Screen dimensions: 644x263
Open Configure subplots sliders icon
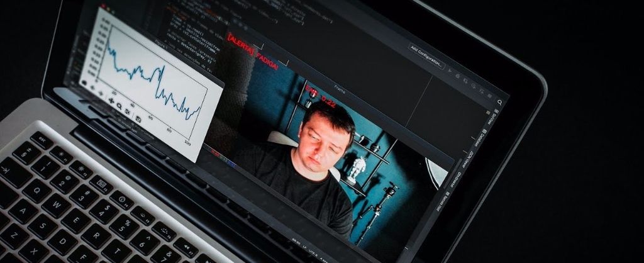point(127,111)
